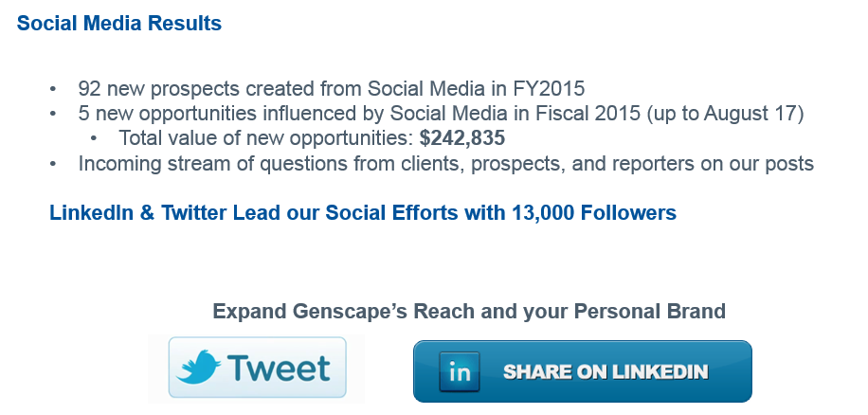Click the 92 new prospects bullet line

point(331,89)
